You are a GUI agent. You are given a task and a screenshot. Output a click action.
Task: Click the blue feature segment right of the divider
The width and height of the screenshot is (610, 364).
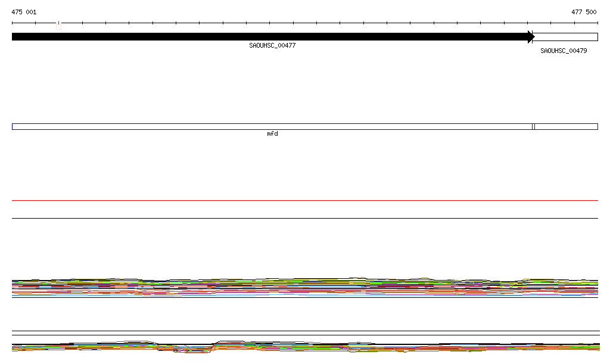click(566, 126)
